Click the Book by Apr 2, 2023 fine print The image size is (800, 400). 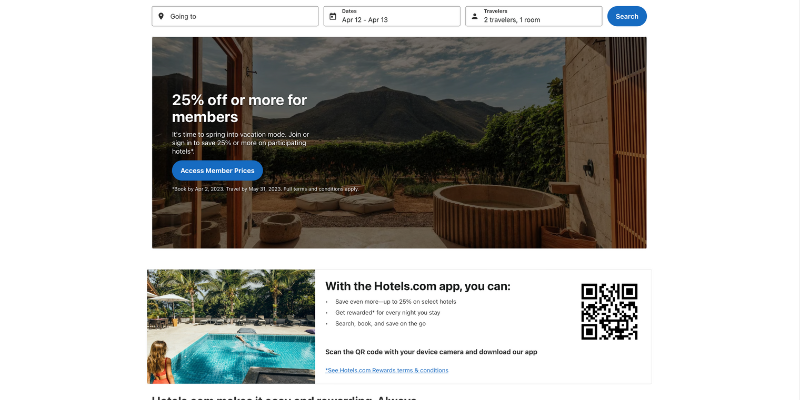click(x=265, y=189)
